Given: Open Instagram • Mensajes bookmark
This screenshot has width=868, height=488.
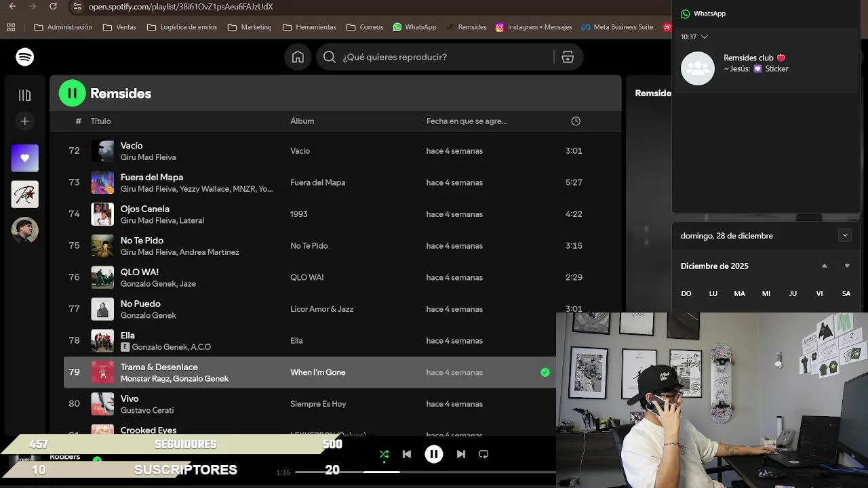Looking at the screenshot, I should (x=534, y=27).
